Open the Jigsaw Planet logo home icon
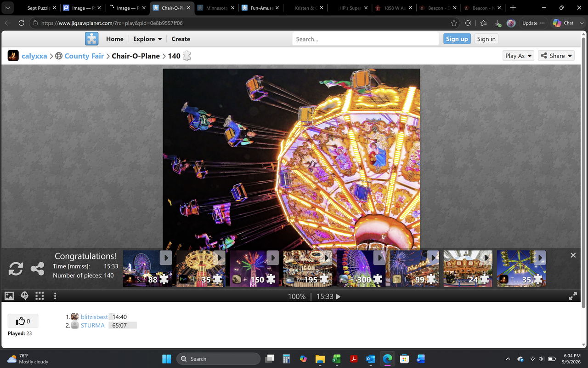The height and width of the screenshot is (368, 588). click(x=92, y=39)
